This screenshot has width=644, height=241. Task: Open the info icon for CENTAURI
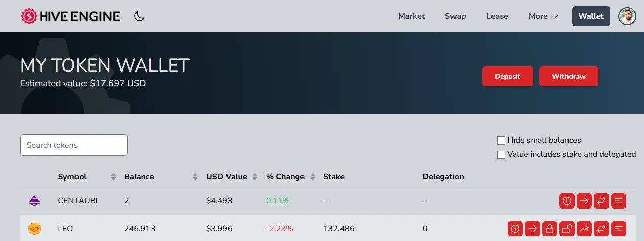(x=567, y=201)
